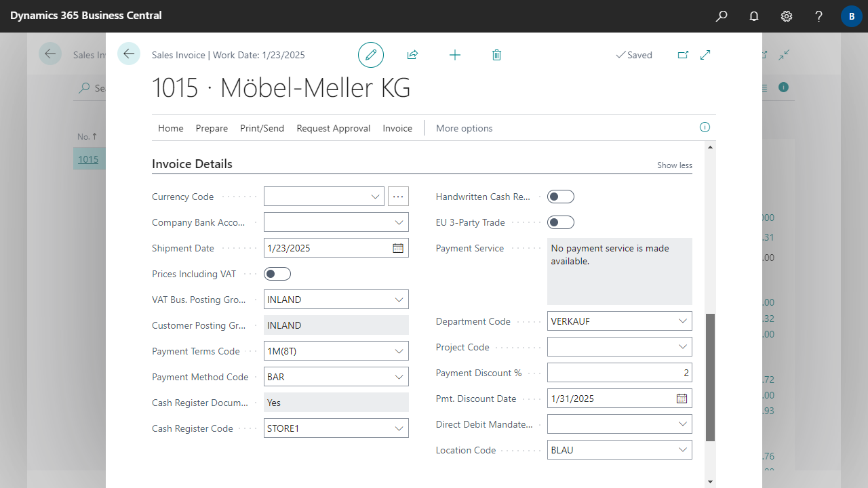The width and height of the screenshot is (868, 488).
Task: Open the Prepare menu
Action: pos(212,128)
